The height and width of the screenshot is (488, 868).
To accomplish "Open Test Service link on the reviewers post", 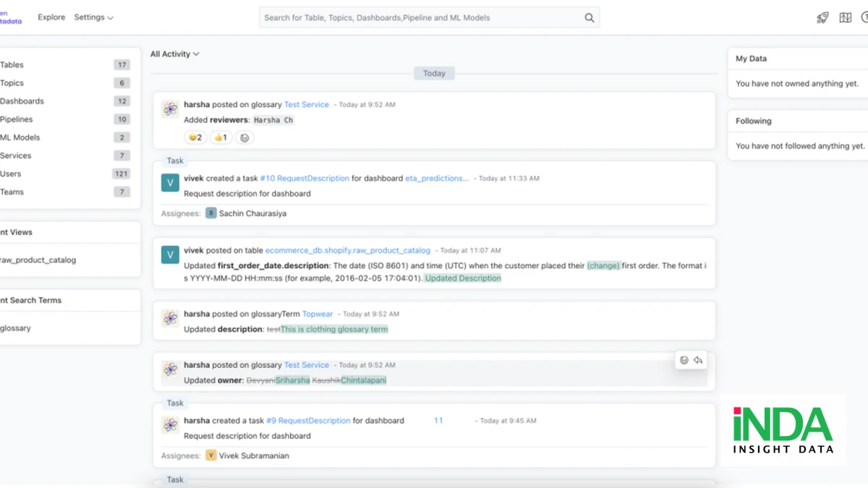I will click(307, 105).
